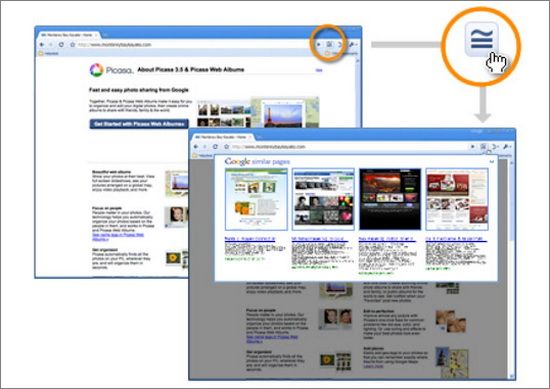The height and width of the screenshot is (389, 550).
Task: Click the go arrow in front window address bar
Action: pos(473,146)
